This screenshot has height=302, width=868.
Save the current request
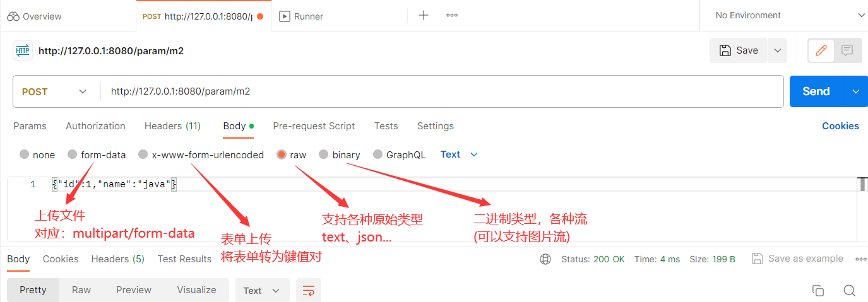[739, 50]
